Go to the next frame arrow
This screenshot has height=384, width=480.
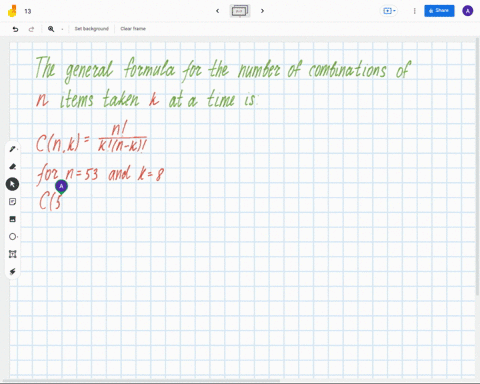point(262,11)
